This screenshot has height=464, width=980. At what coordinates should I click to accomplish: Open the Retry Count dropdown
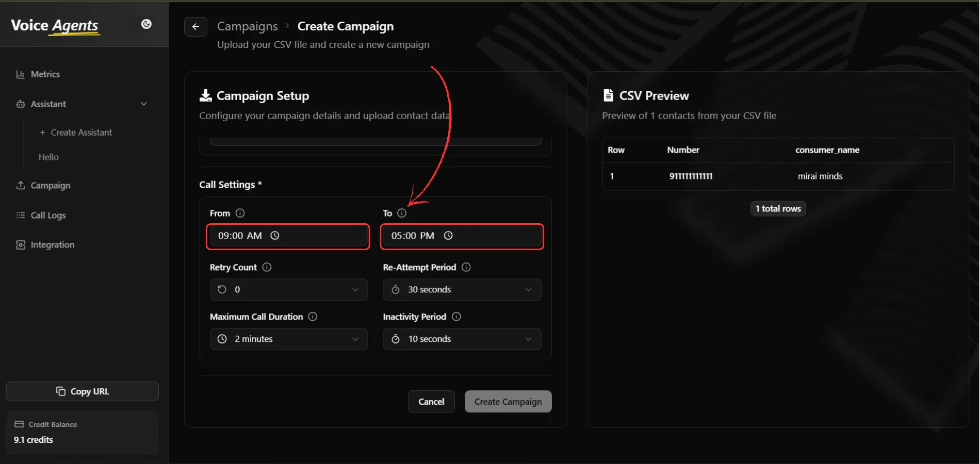tap(289, 290)
